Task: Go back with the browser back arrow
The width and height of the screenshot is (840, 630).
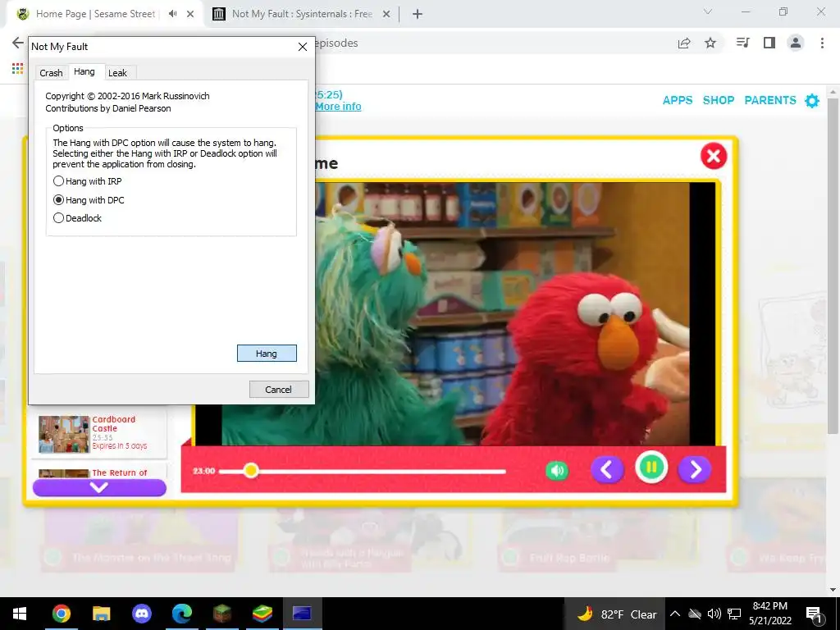Action: [x=18, y=43]
